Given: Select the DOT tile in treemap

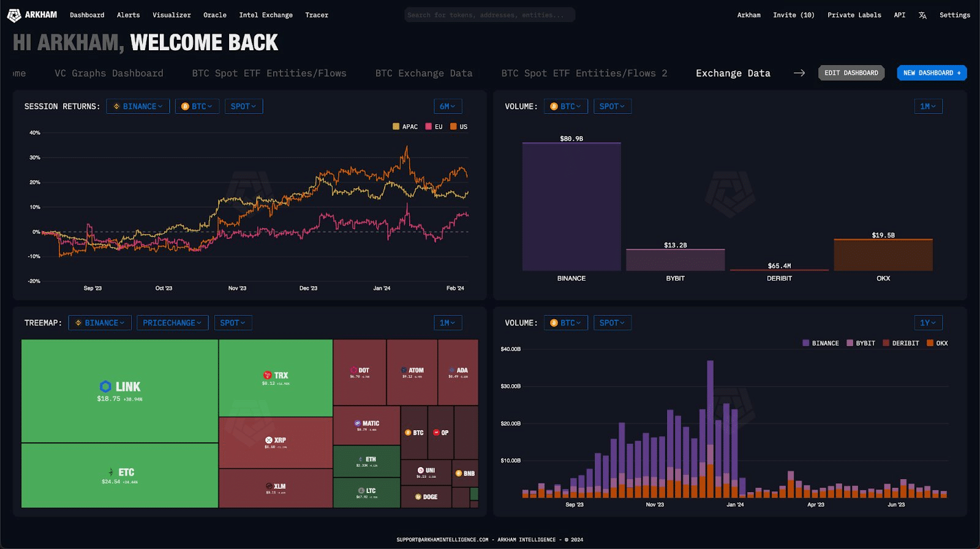Looking at the screenshot, I should click(360, 373).
